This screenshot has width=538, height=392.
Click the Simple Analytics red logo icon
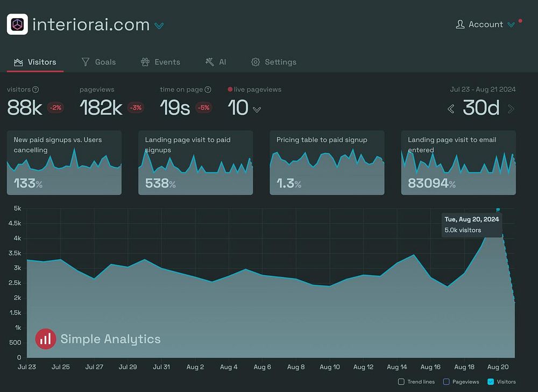(x=46, y=339)
